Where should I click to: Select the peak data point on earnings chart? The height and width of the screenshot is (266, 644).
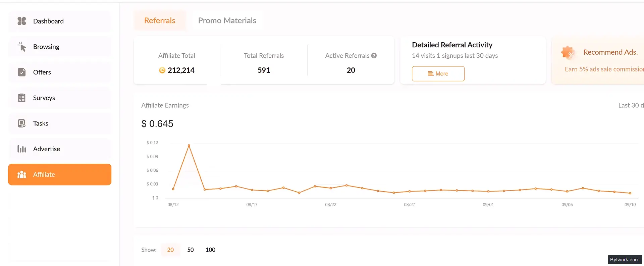pyautogui.click(x=189, y=145)
